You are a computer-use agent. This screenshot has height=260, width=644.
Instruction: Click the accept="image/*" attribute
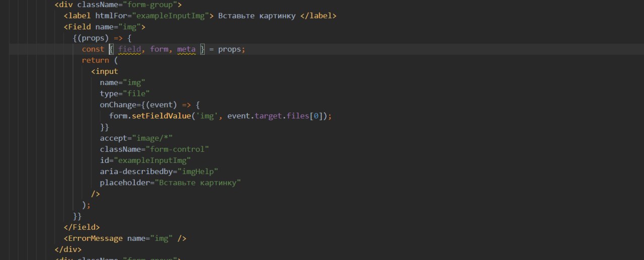pos(136,138)
